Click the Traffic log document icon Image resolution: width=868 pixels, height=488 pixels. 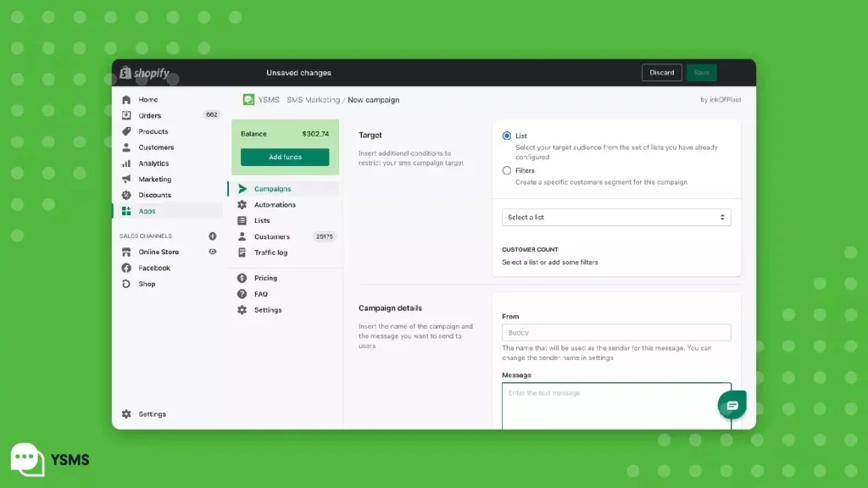[242, 252]
